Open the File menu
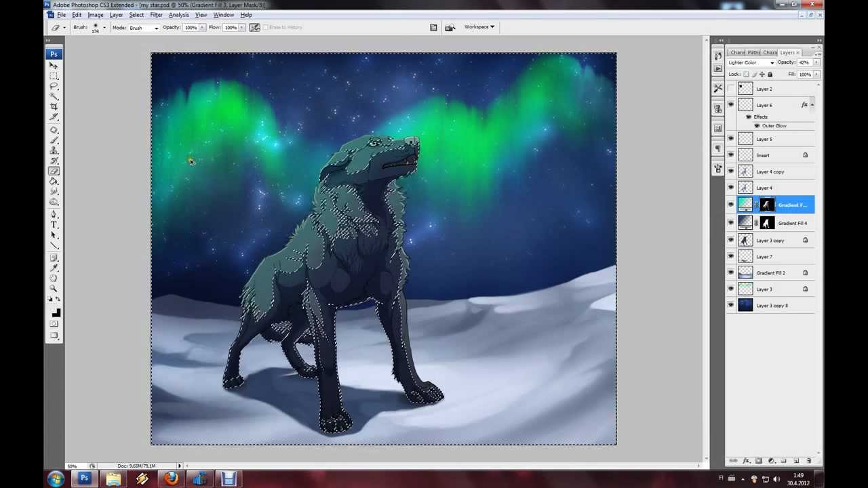868x488 pixels. (x=62, y=15)
